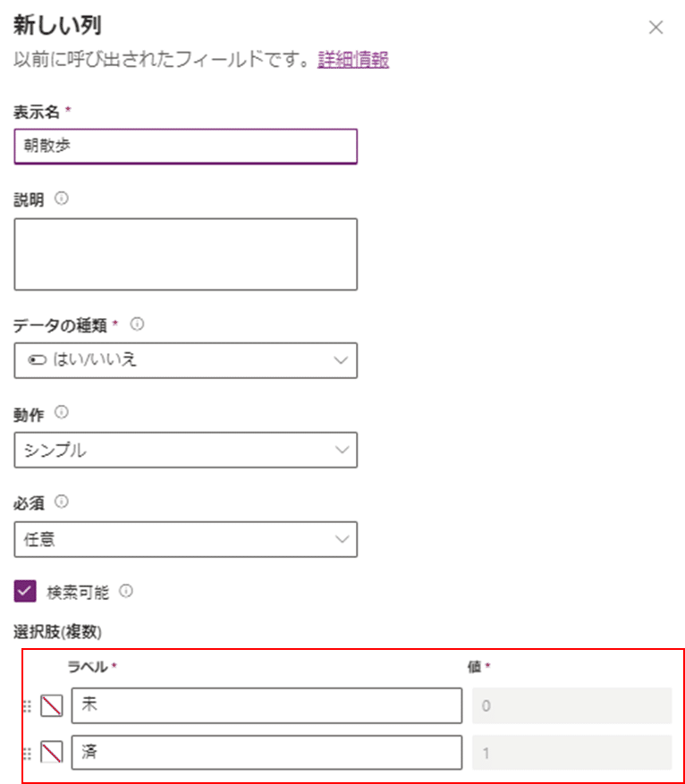Open the 必須 dropdown set to 任意
The width and height of the screenshot is (685, 784).
[185, 539]
